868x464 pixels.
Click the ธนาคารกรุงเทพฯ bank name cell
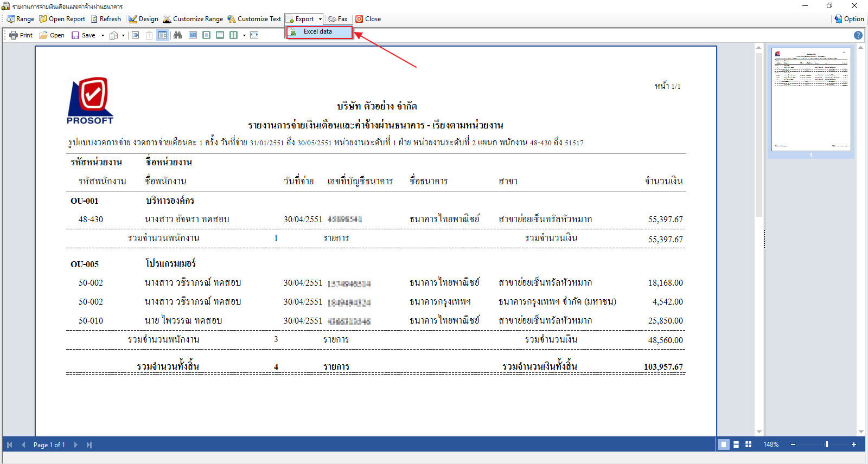coord(440,302)
